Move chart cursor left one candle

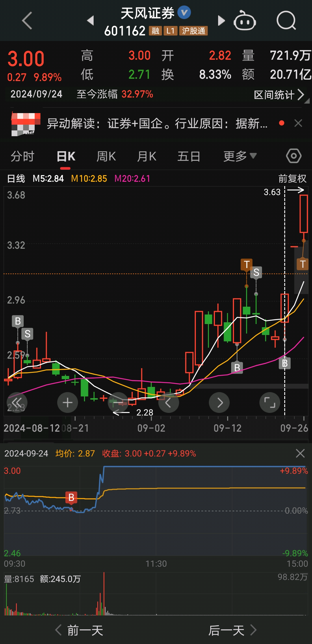coord(169,402)
